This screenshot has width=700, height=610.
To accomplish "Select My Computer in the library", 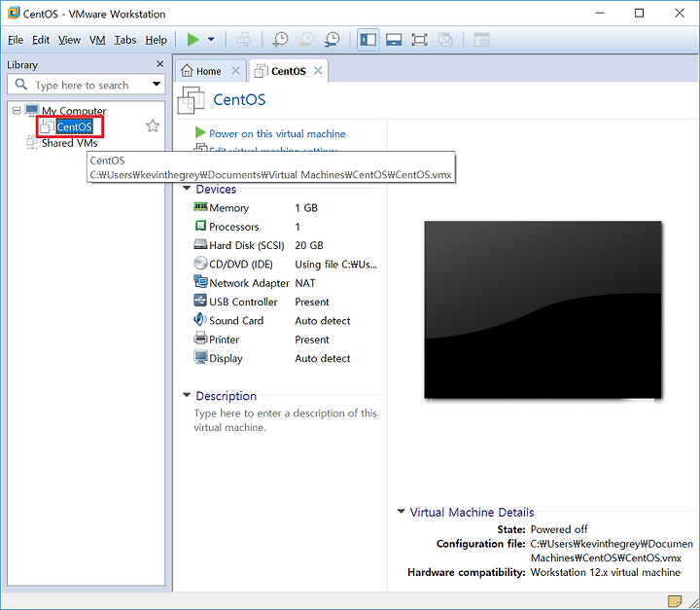I will (74, 110).
